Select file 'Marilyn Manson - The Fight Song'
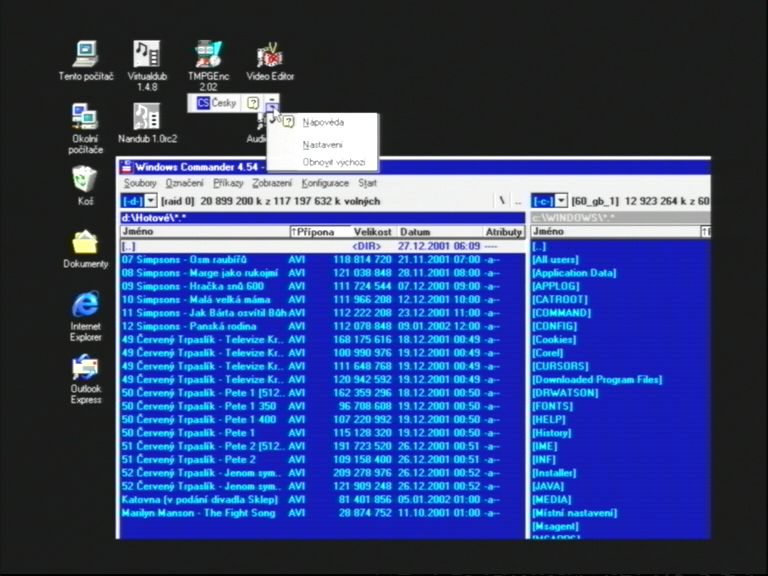This screenshot has height=576, width=768. [322, 513]
